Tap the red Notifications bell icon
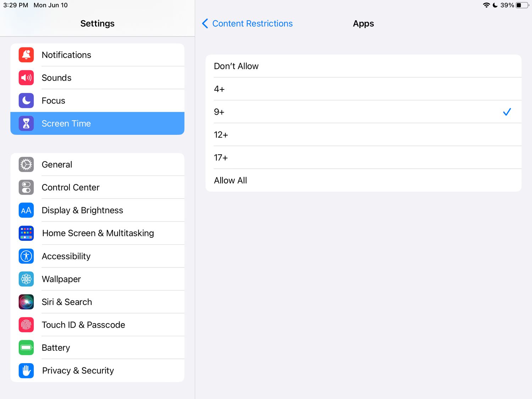 click(26, 55)
